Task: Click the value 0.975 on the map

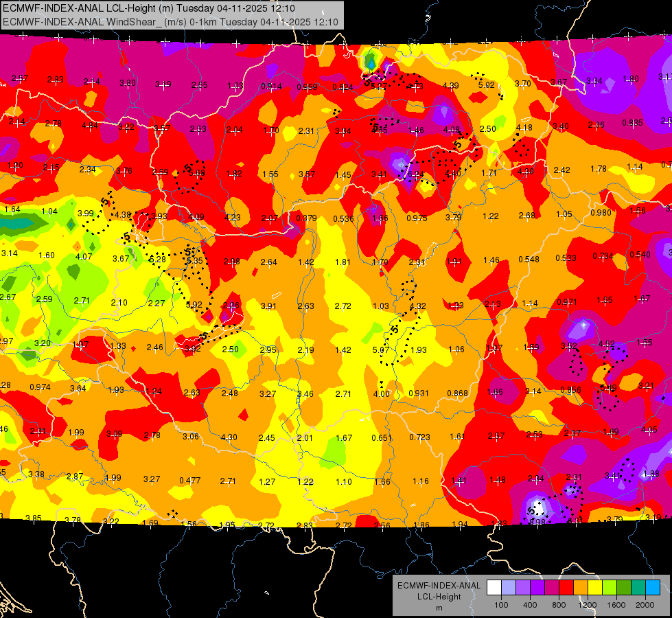Action: point(417,218)
